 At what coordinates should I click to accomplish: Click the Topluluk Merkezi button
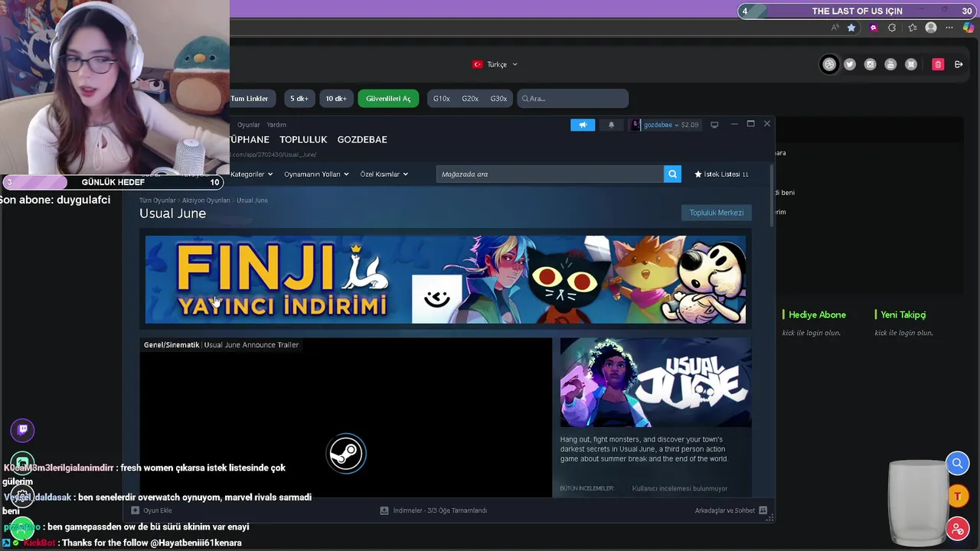click(x=717, y=213)
